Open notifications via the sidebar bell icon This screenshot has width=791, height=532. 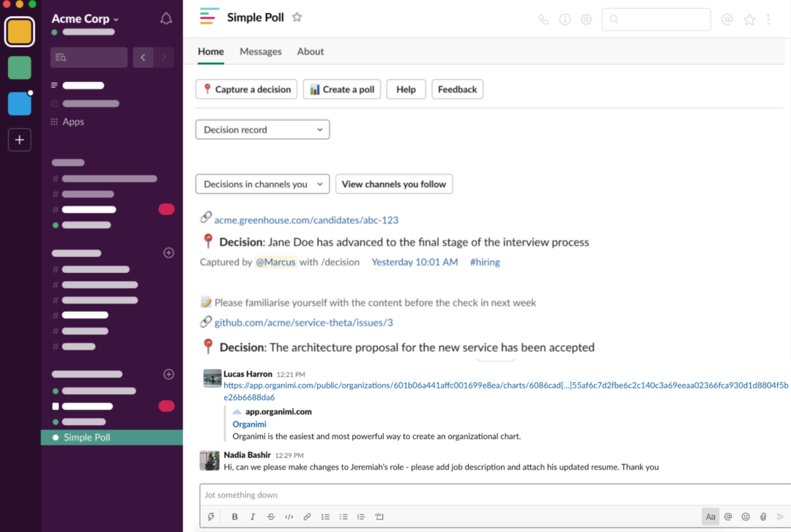166,18
